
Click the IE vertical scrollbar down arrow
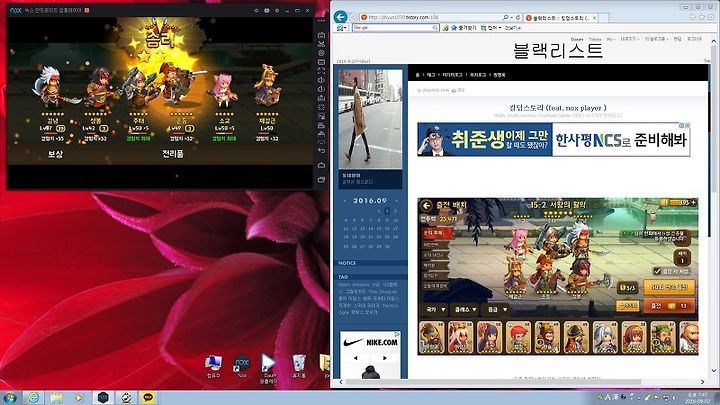(x=714, y=371)
